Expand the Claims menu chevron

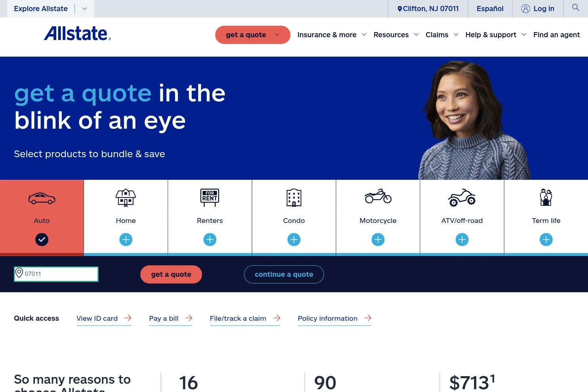click(x=456, y=34)
